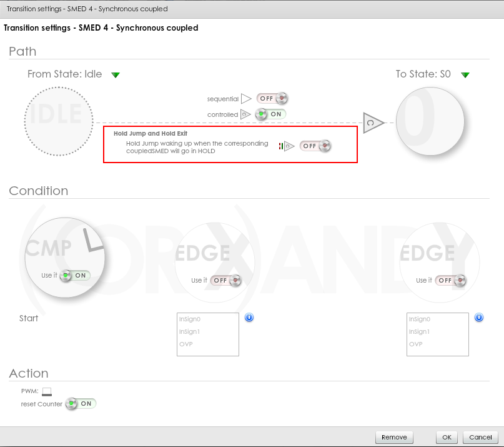
Task: Turn off reset Counter switch
Action: (81, 404)
